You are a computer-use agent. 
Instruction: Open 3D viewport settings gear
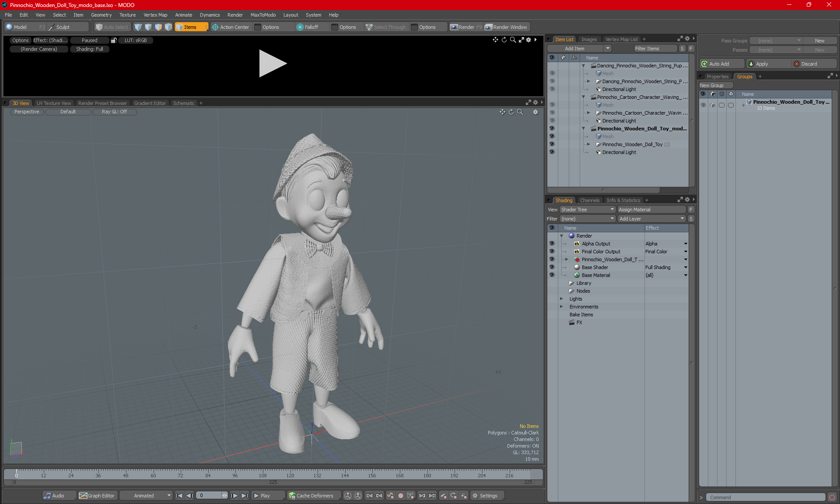[535, 112]
